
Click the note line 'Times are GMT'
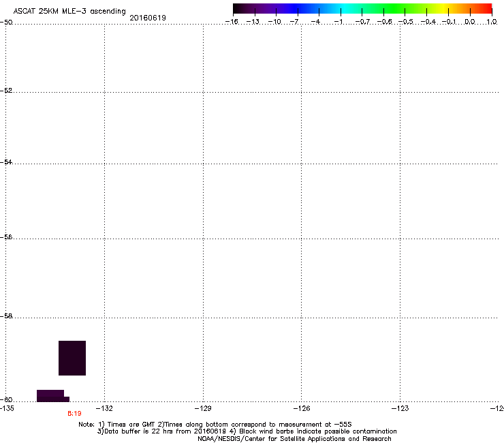coord(131,425)
